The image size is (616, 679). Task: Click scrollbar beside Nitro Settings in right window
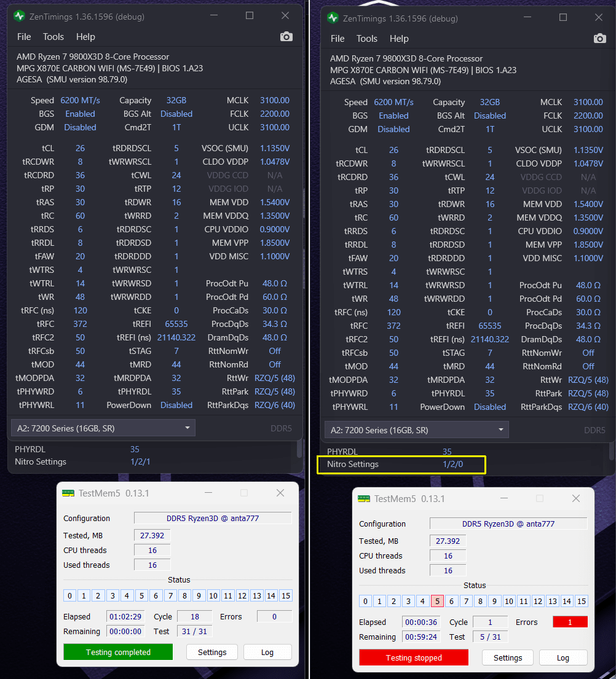[612, 451]
